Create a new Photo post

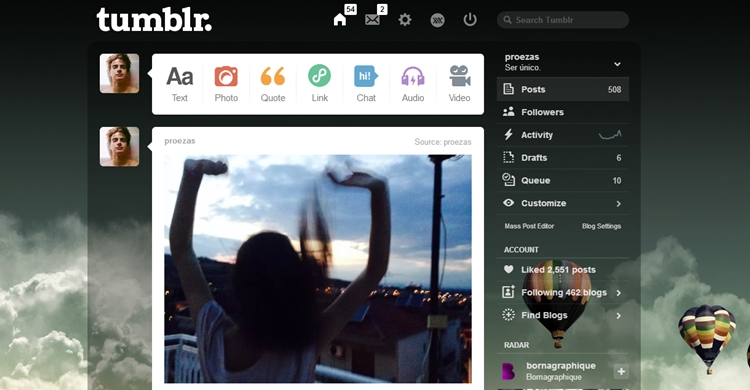pyautogui.click(x=226, y=84)
